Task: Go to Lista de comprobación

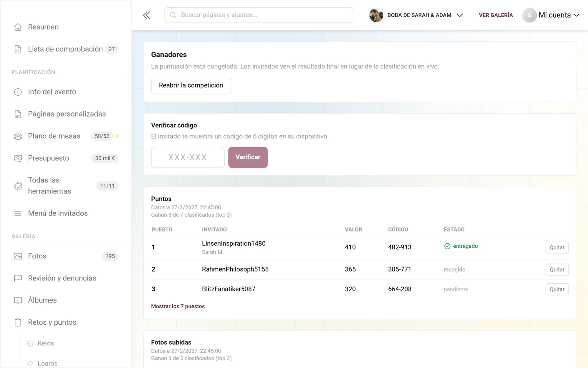Action: (x=66, y=49)
